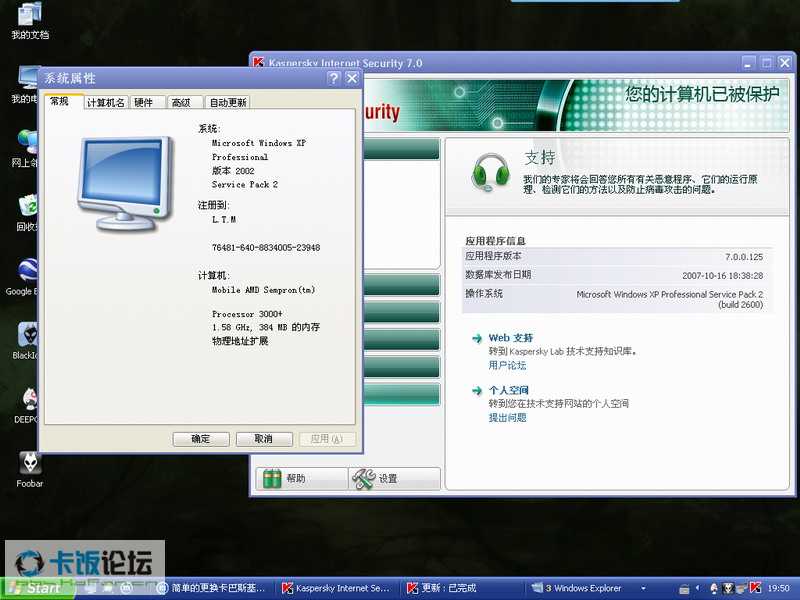This screenshot has width=800, height=600.
Task: Click the 取消 button in 系统属性
Action: click(x=264, y=439)
